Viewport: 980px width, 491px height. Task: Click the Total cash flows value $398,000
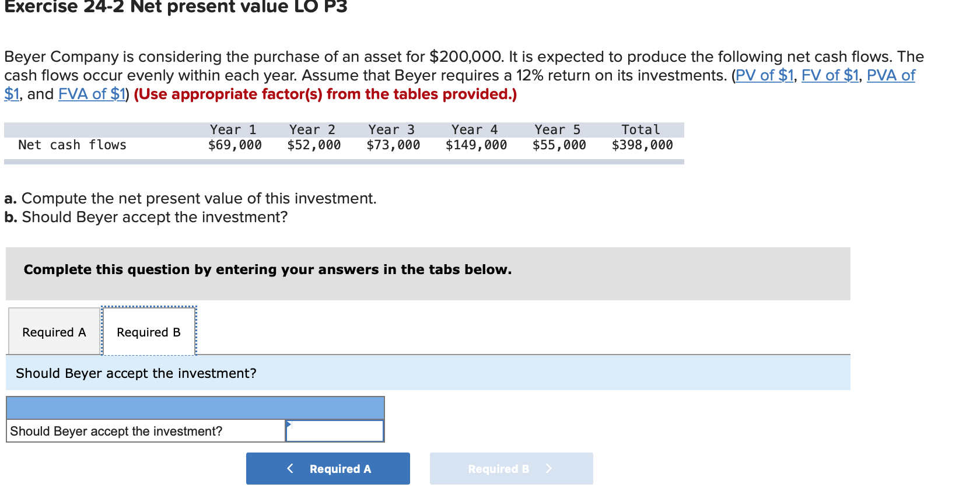[x=642, y=145]
